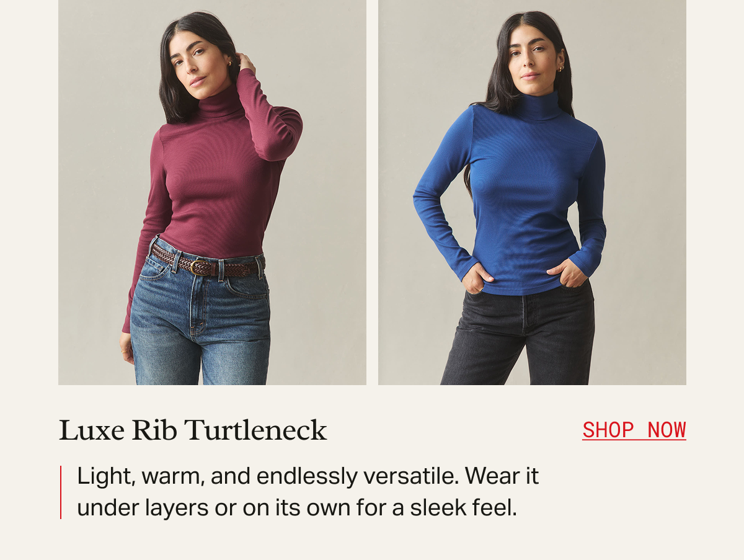Click the gold belt buckle
Screen dimensions: 744x560
pyautogui.click(x=200, y=267)
